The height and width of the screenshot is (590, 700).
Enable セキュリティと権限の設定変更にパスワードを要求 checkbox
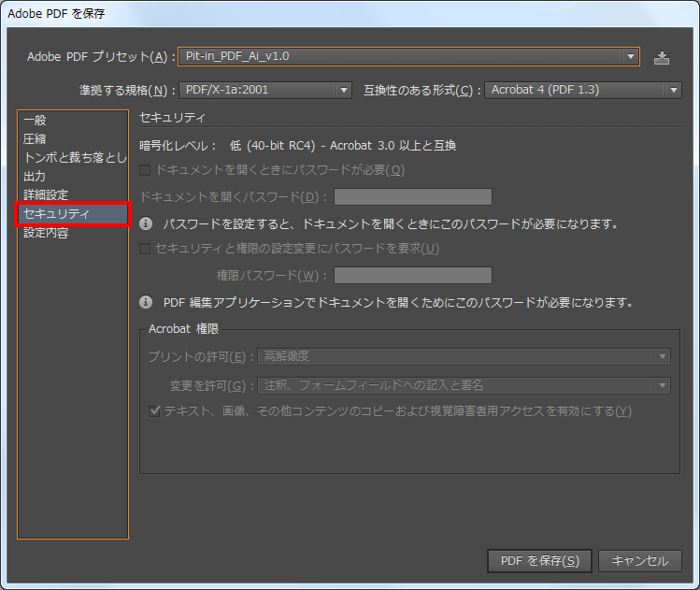(x=146, y=249)
